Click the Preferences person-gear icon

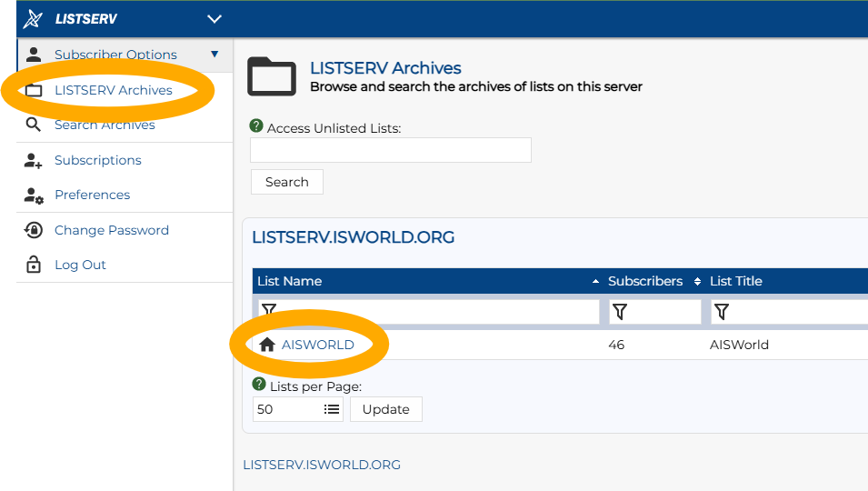(34, 195)
